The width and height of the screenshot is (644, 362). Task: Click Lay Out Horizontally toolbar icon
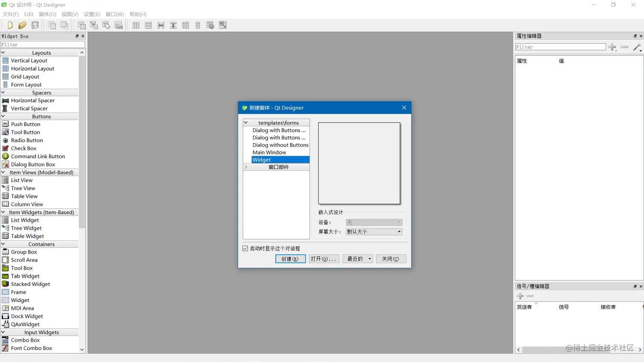pyautogui.click(x=136, y=25)
